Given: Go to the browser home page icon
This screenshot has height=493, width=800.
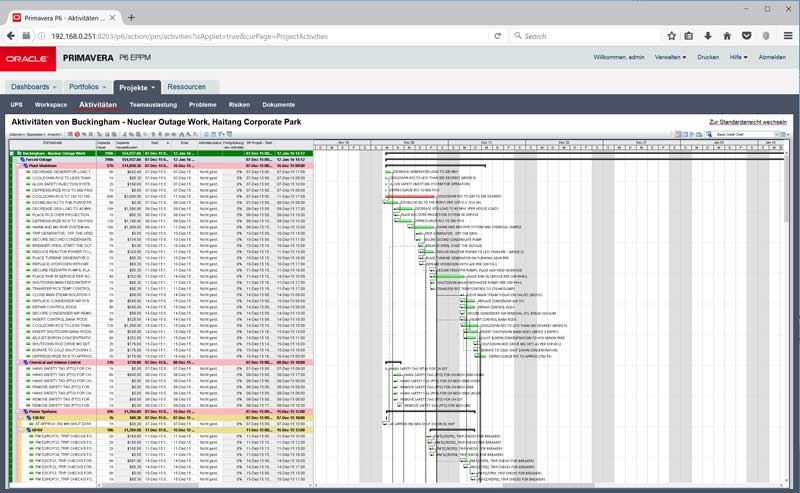Looking at the screenshot, I should pyautogui.click(x=727, y=36).
